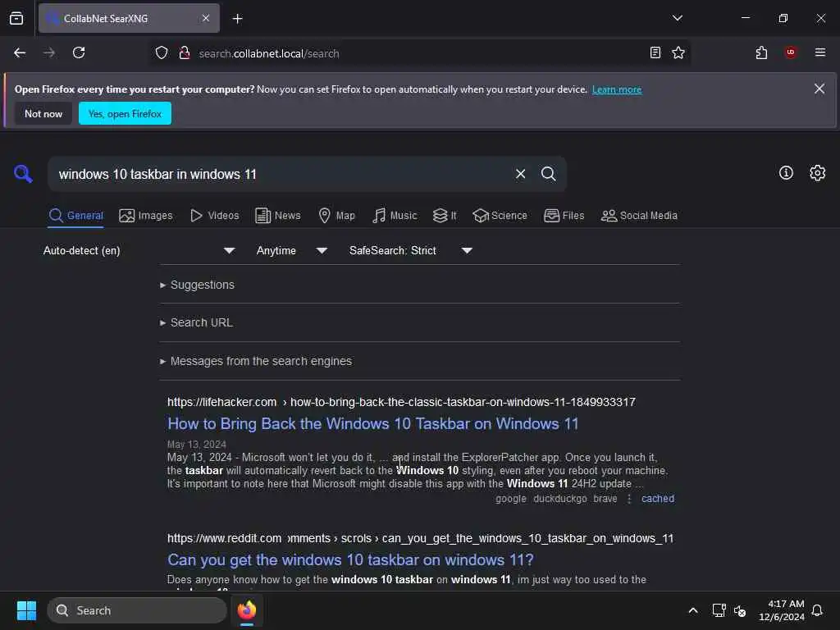Open Firefox application menu
Screen dimensions: 840x630
point(819,52)
